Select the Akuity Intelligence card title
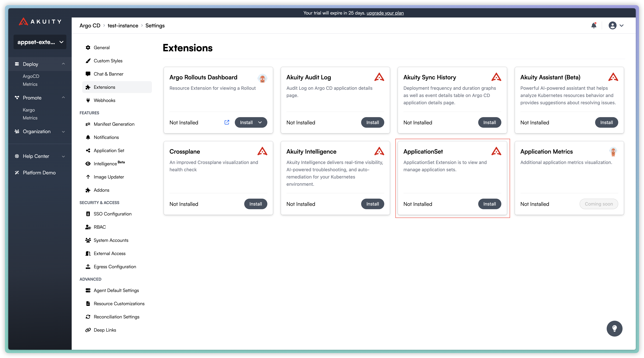 click(311, 152)
